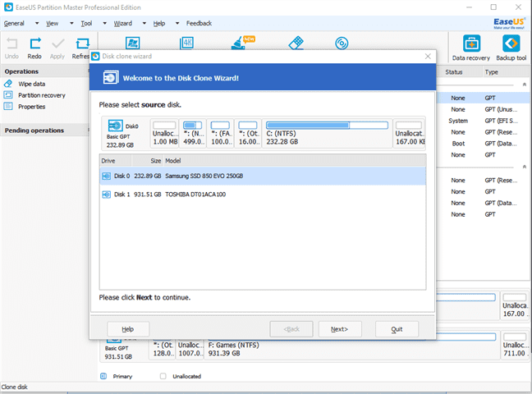Click the Type column header

507,72
